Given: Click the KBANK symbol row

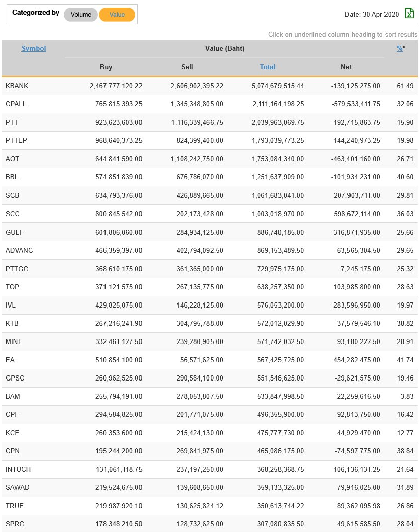Looking at the screenshot, I should tap(17, 86).
